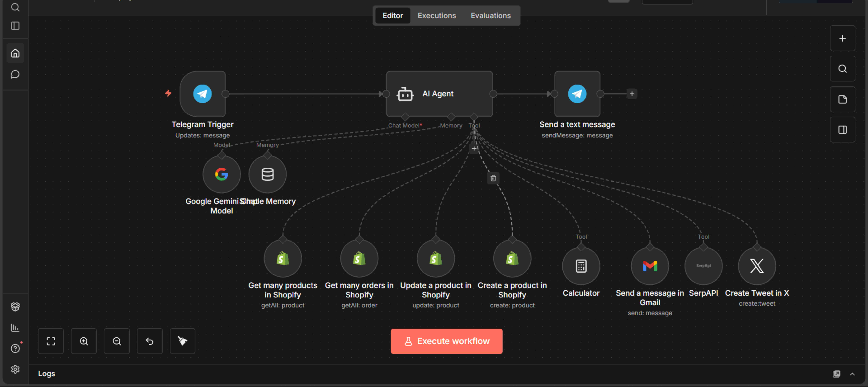Viewport: 868px width, 387px height.
Task: Select the Simple Memory node
Action: click(268, 174)
